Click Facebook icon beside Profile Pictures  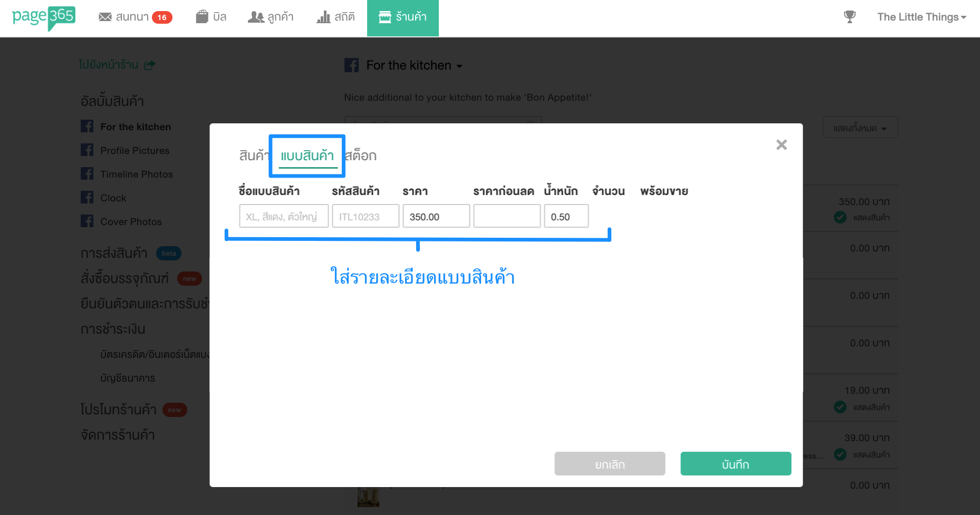(87, 150)
